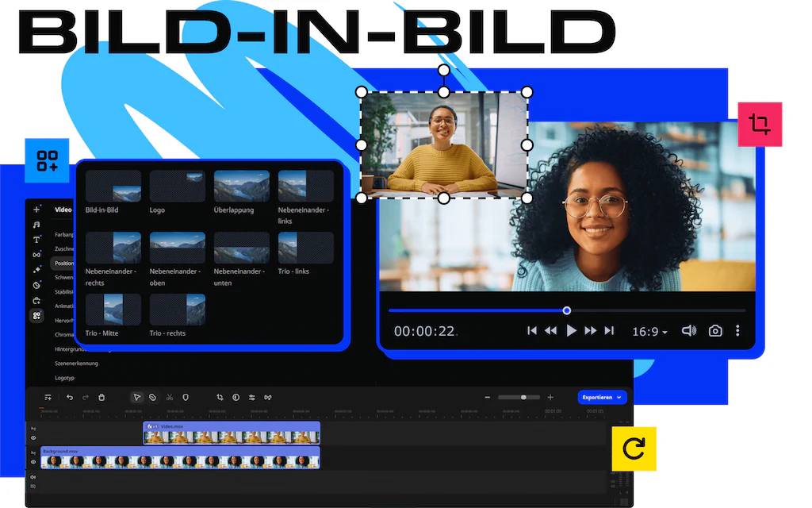Open the Chroma tool list entry
Screen dimensions: 812x508
pyautogui.click(x=64, y=334)
